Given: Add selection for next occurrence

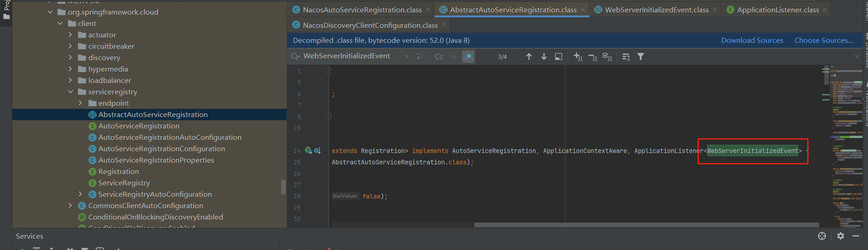Looking at the screenshot, I should click(578, 56).
